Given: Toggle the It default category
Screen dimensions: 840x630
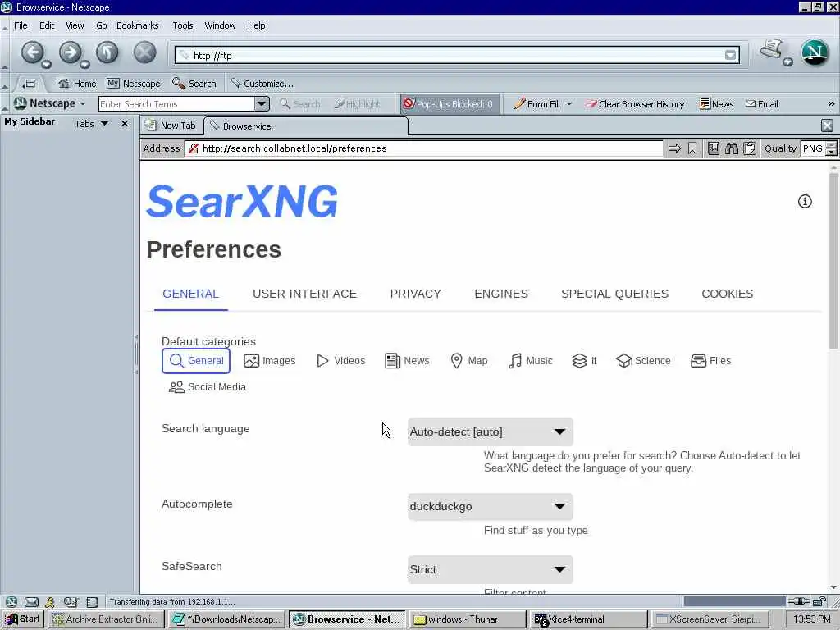Looking at the screenshot, I should 584,361.
